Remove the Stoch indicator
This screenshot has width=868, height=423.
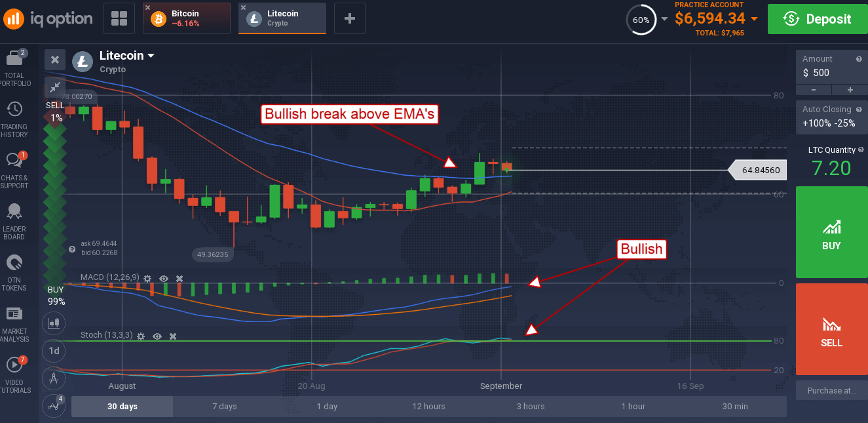pos(173,336)
